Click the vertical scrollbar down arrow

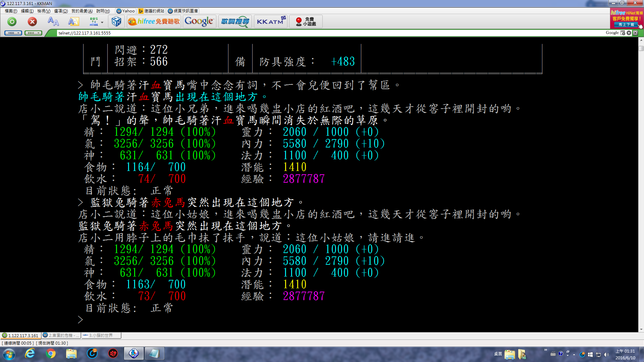[641, 329]
